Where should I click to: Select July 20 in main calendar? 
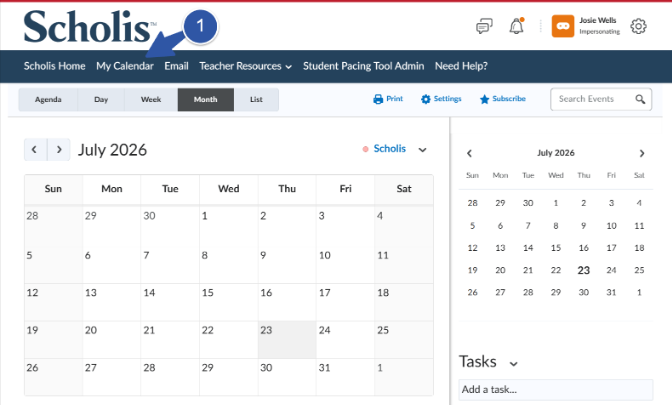[111, 339]
